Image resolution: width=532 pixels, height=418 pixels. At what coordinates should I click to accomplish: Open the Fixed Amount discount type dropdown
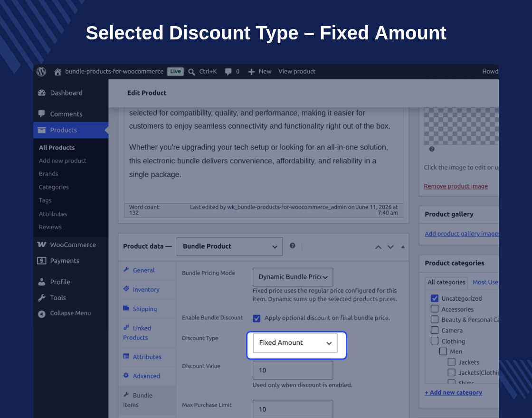295,343
